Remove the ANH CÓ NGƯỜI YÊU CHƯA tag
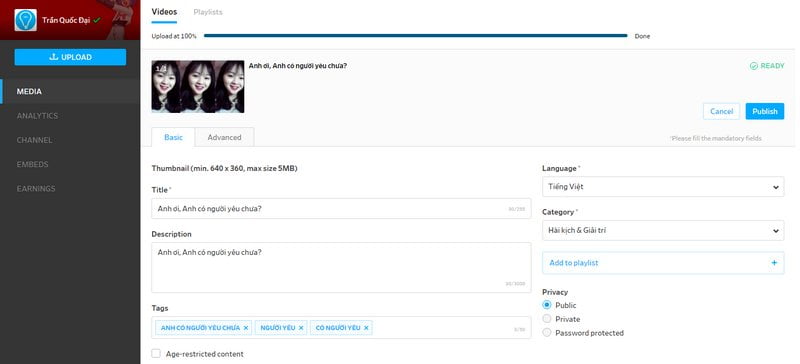The image size is (800, 364). [x=246, y=328]
